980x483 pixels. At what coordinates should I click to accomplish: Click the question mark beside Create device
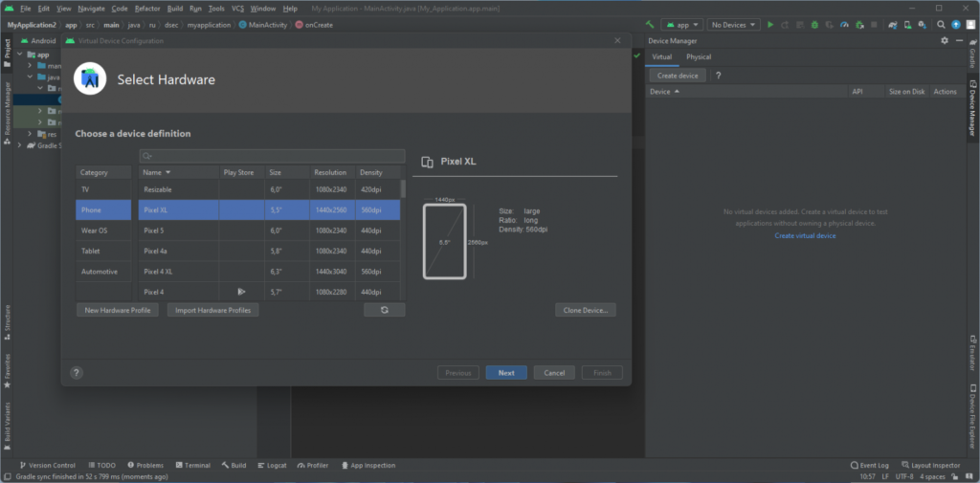point(718,76)
